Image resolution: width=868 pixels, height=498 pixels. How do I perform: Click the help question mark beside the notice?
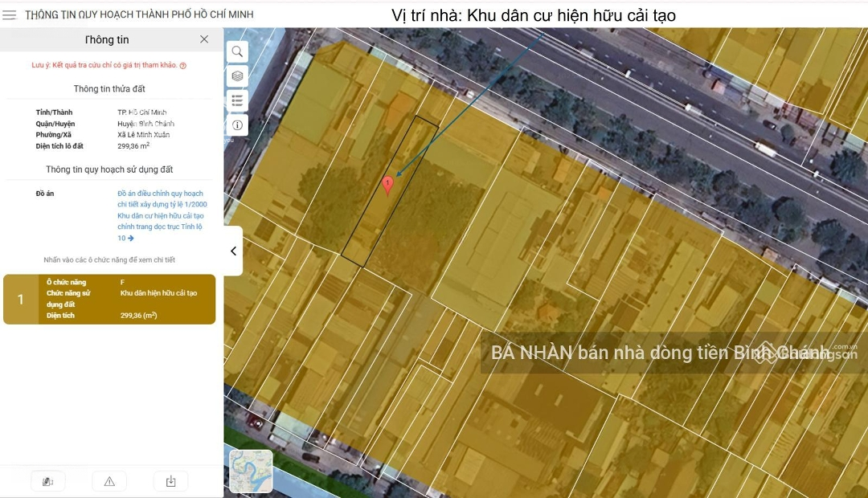(x=183, y=66)
